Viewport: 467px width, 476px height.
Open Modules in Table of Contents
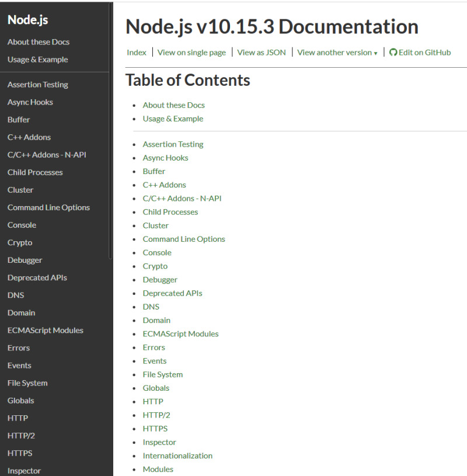click(x=158, y=470)
